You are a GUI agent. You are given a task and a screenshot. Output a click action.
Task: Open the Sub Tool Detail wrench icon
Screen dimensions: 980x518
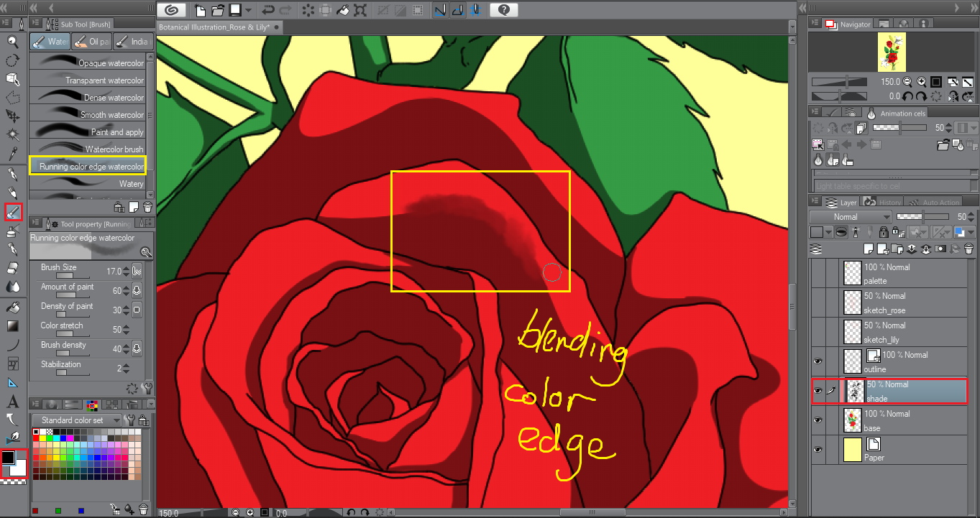pos(148,388)
